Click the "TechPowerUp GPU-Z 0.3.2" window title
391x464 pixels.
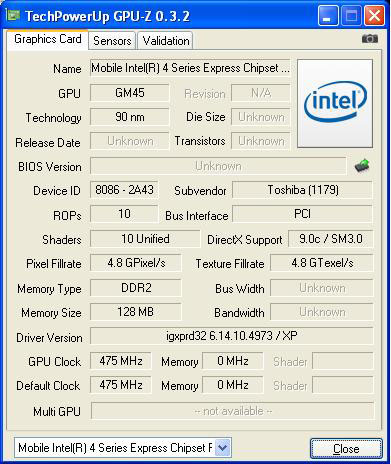pyautogui.click(x=107, y=16)
